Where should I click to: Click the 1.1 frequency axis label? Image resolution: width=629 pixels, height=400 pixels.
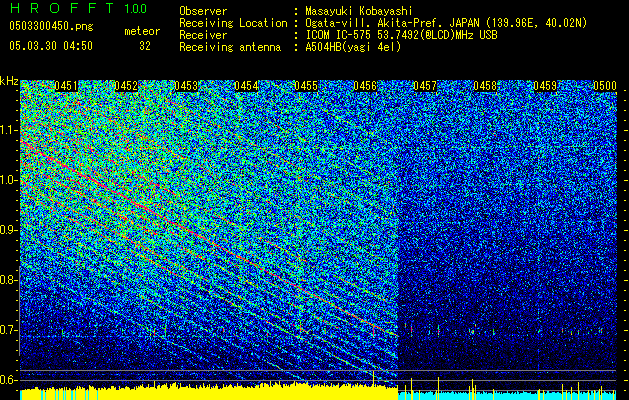[x=8, y=130]
